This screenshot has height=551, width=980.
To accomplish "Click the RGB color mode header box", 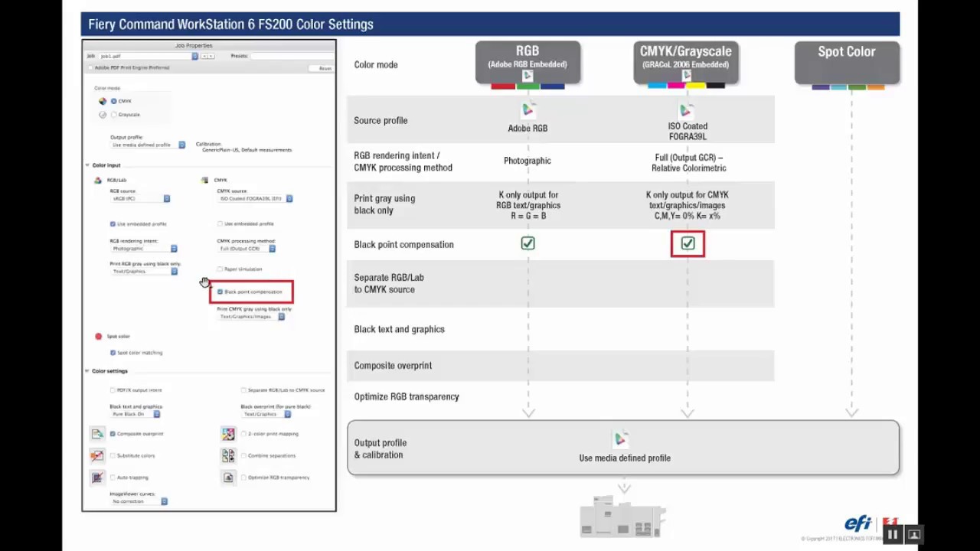I will [x=528, y=62].
